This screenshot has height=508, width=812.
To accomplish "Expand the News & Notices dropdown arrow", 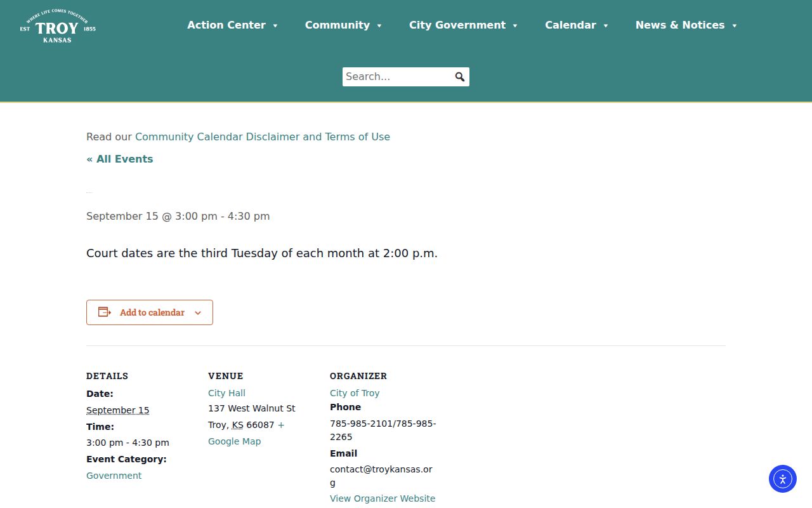I will [x=735, y=25].
